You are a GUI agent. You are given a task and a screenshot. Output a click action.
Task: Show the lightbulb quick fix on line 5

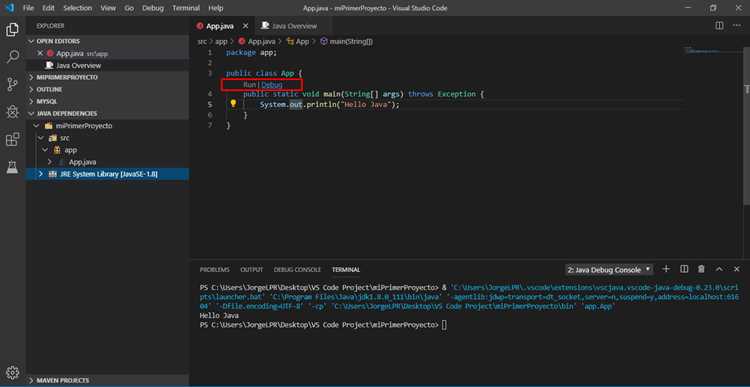(x=233, y=103)
